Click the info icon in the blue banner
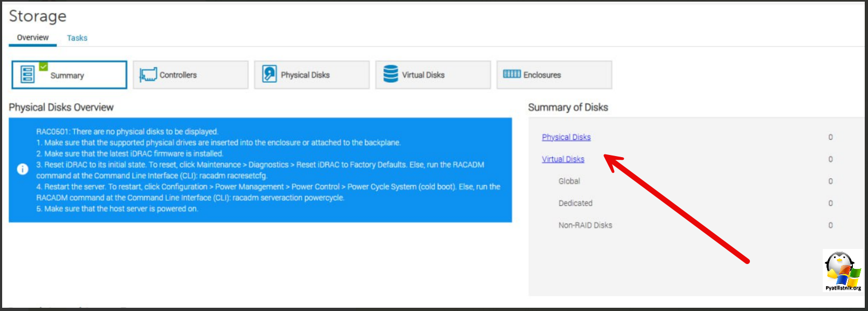 tap(23, 169)
